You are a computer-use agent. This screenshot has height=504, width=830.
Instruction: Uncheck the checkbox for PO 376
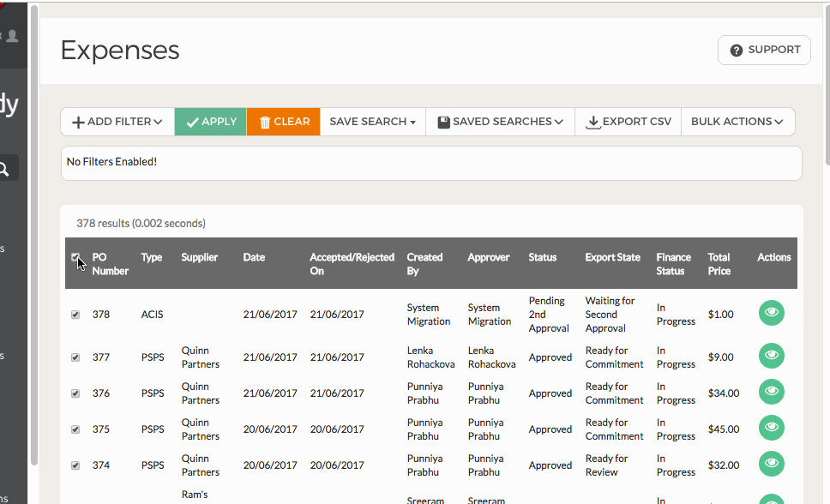[75, 393]
